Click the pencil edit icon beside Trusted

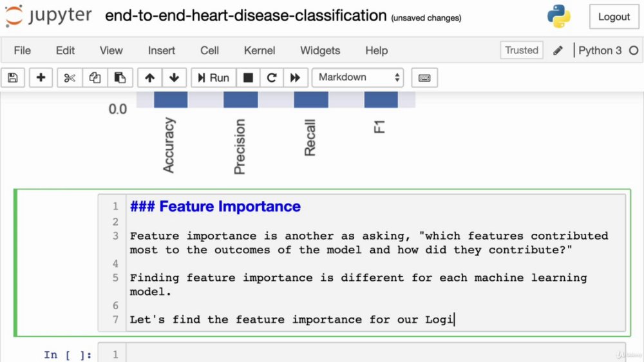click(x=558, y=50)
